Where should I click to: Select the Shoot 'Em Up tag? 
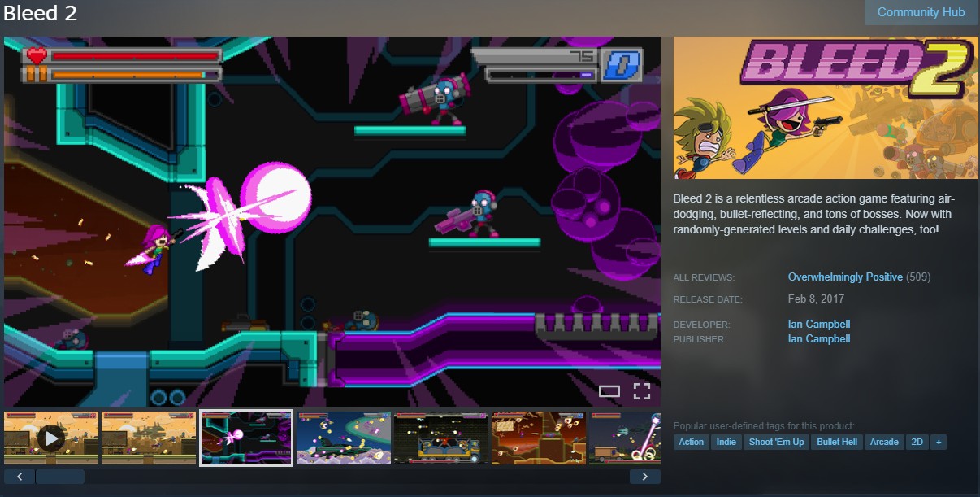point(776,442)
